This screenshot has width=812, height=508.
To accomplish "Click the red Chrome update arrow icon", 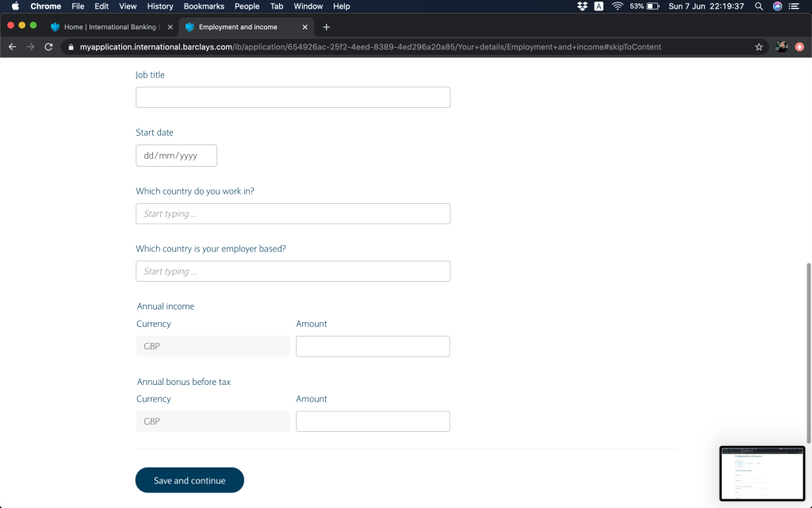I will coord(799,47).
